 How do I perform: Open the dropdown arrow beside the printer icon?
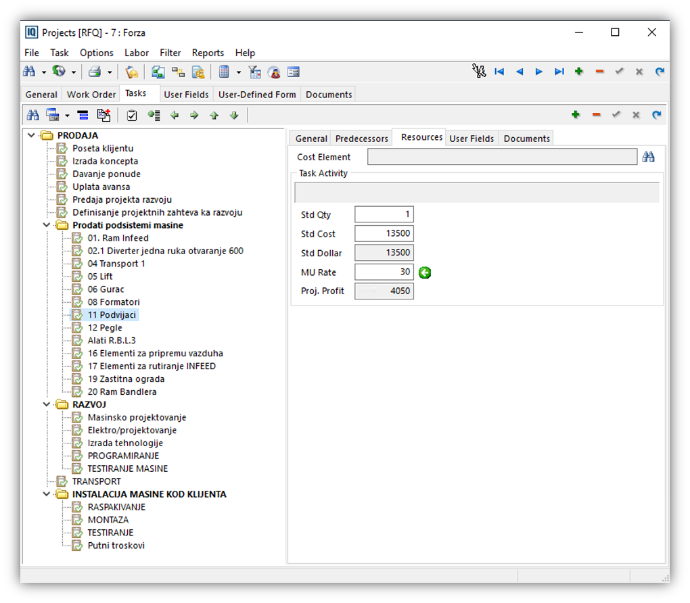tap(108, 72)
